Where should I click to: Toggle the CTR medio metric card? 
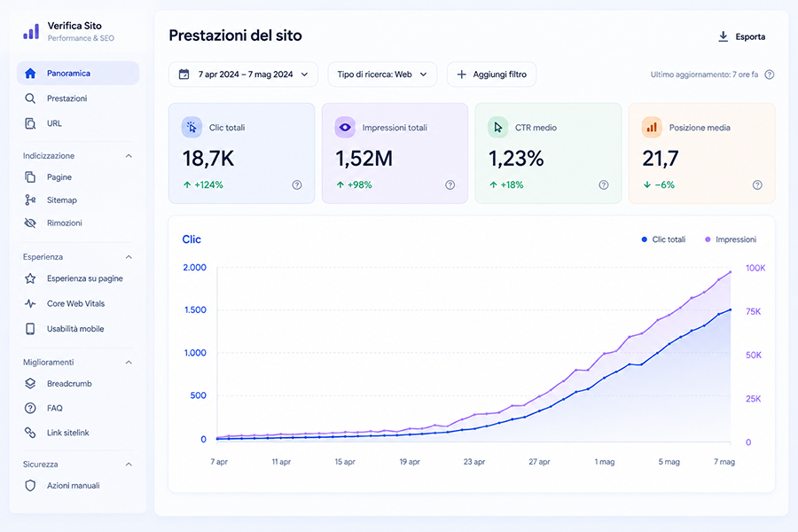[x=548, y=153]
